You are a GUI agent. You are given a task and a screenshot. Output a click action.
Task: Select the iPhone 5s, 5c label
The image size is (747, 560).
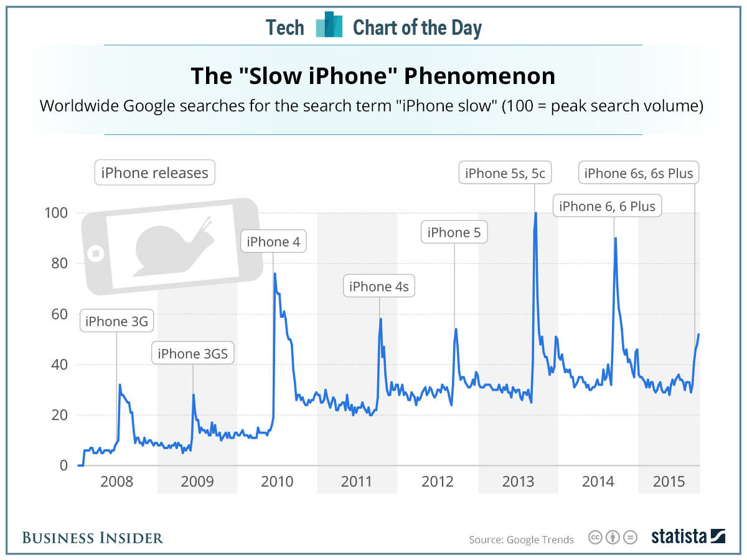pyautogui.click(x=505, y=174)
